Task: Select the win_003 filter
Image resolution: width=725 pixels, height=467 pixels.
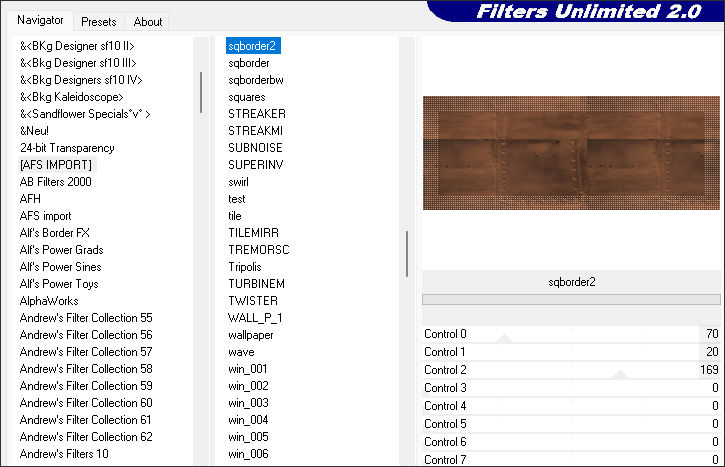Action: click(x=248, y=403)
